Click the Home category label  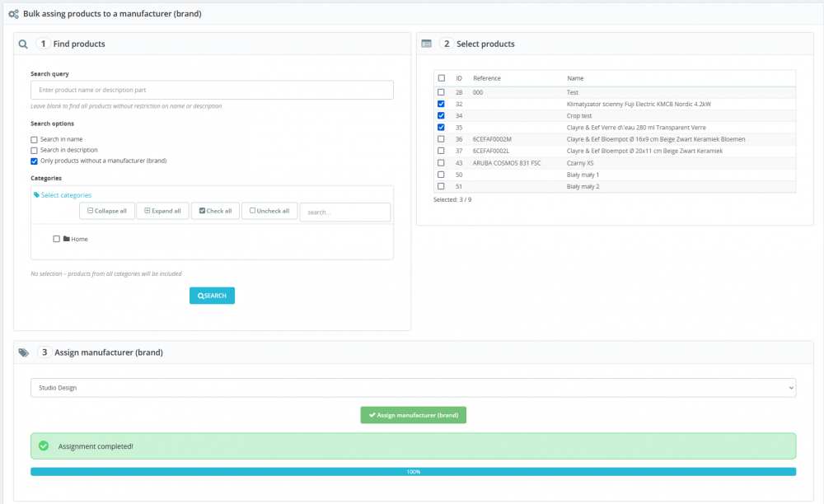pyautogui.click(x=79, y=239)
